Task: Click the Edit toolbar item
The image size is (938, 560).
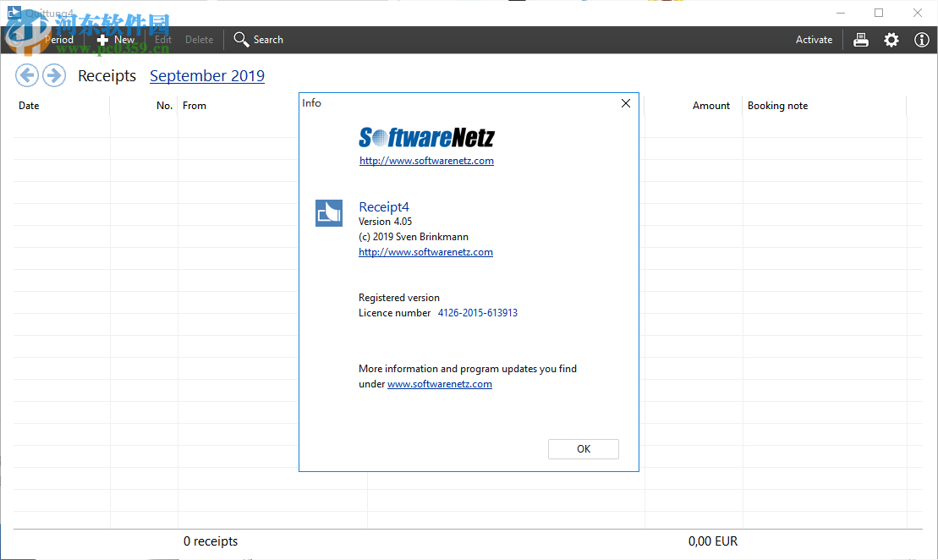Action: [163, 40]
